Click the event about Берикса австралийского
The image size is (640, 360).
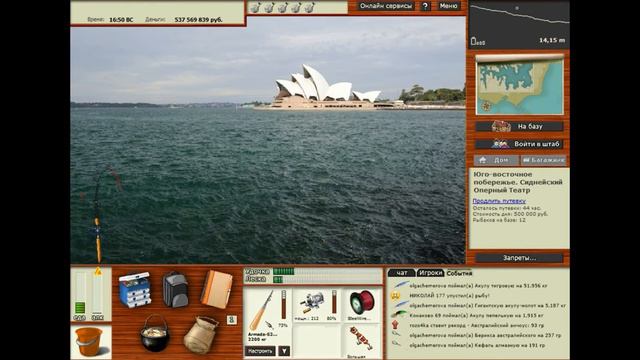pos(485,335)
